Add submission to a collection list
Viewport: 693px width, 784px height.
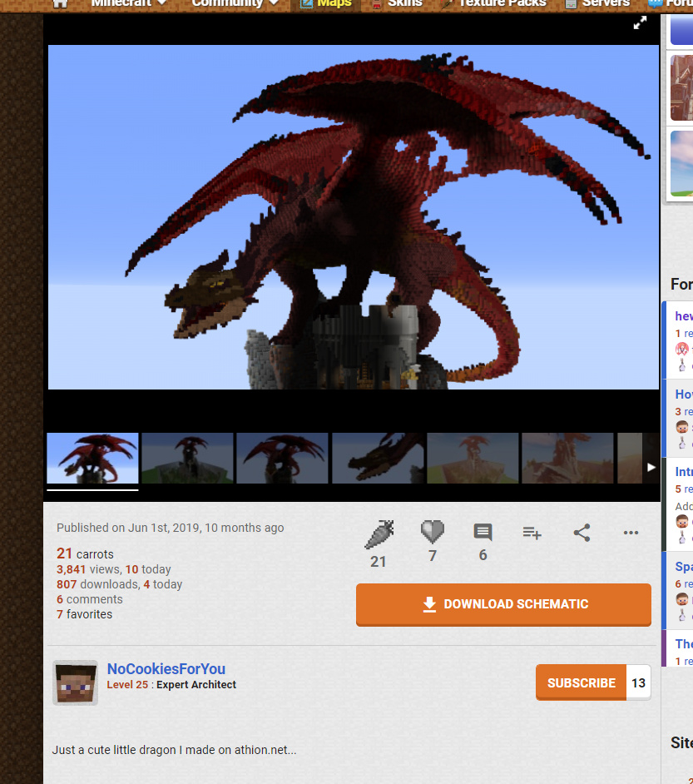pos(532,533)
